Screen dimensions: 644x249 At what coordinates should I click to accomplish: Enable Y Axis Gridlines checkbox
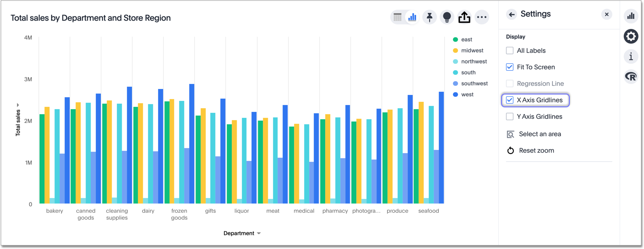510,116
